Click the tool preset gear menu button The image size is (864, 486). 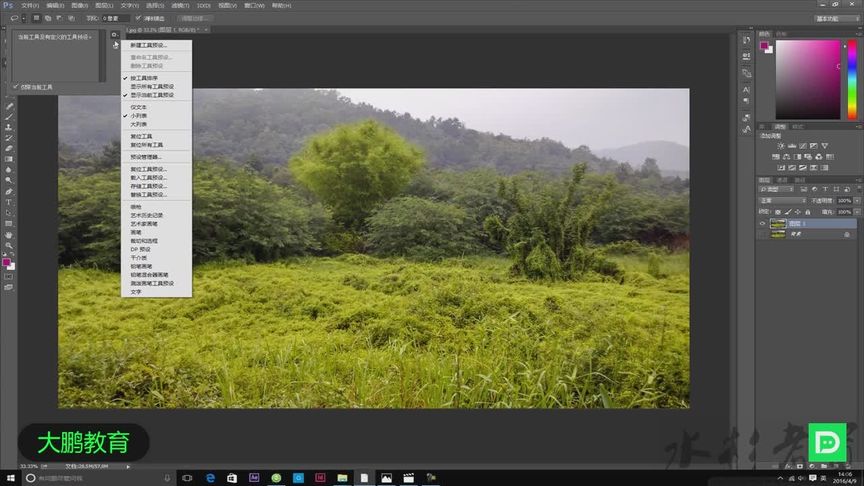coord(115,35)
